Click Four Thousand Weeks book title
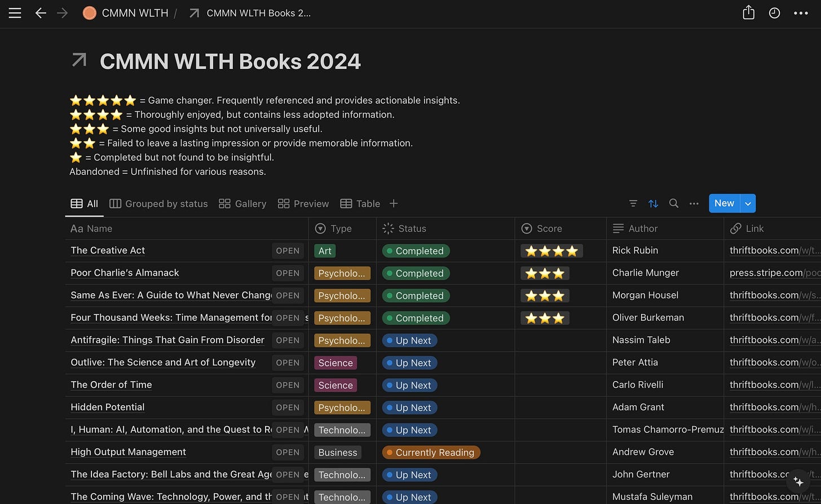This screenshot has height=504, width=821. pos(171,317)
